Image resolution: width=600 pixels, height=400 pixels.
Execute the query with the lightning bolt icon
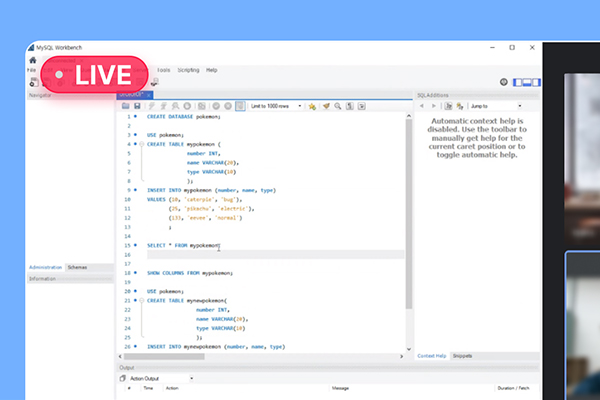pos(151,106)
